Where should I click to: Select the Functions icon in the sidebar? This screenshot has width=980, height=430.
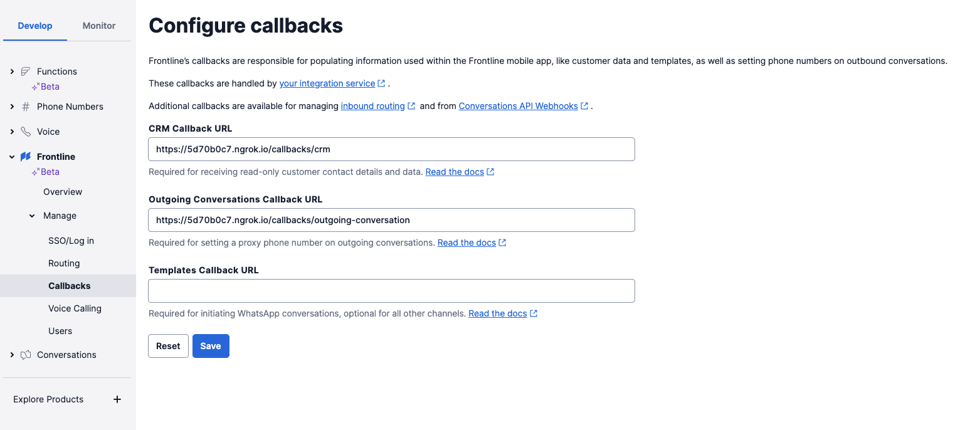pos(25,71)
